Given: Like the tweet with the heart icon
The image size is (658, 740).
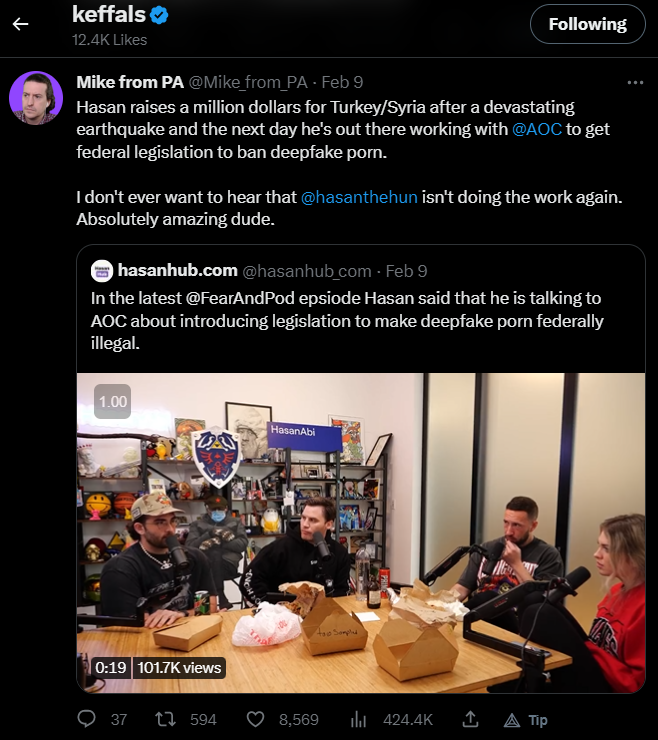Looking at the screenshot, I should click(255, 719).
